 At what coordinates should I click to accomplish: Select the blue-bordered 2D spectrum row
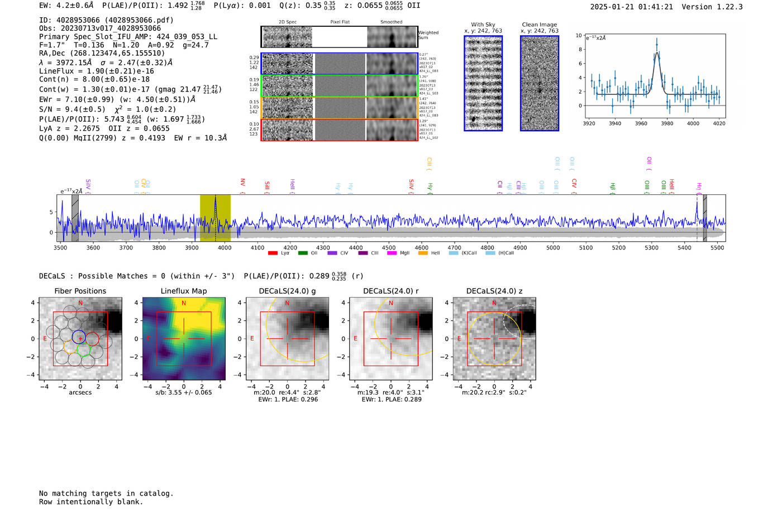click(x=340, y=64)
